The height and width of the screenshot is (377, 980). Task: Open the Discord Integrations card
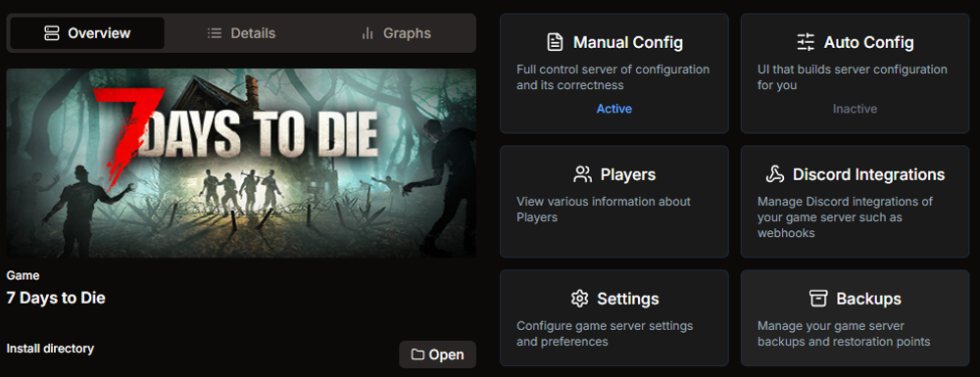tap(855, 202)
